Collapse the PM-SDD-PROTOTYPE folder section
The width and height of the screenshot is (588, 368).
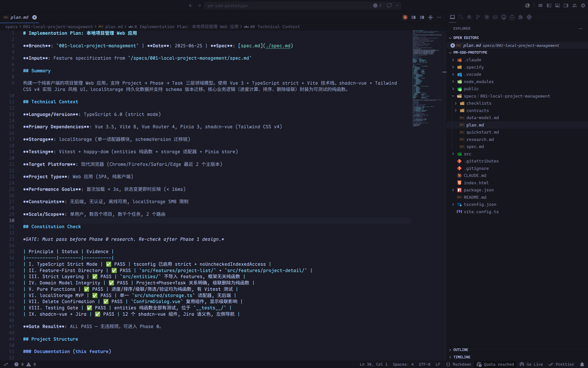click(x=470, y=53)
